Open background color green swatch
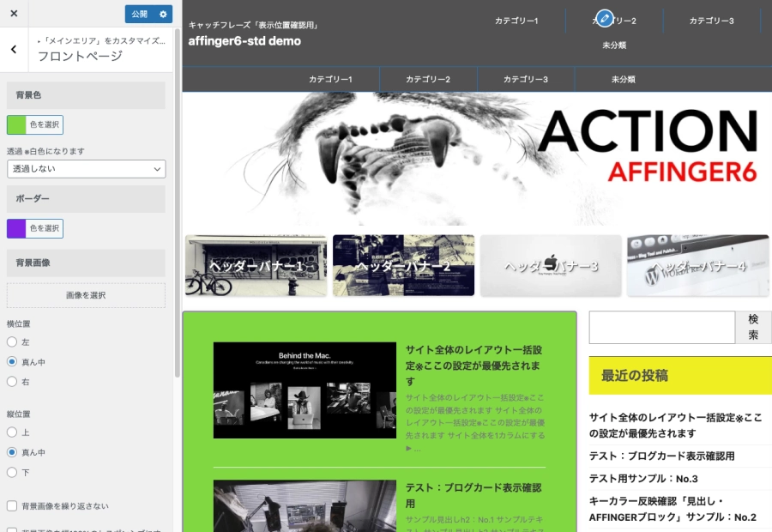772x532 pixels. (x=16, y=124)
